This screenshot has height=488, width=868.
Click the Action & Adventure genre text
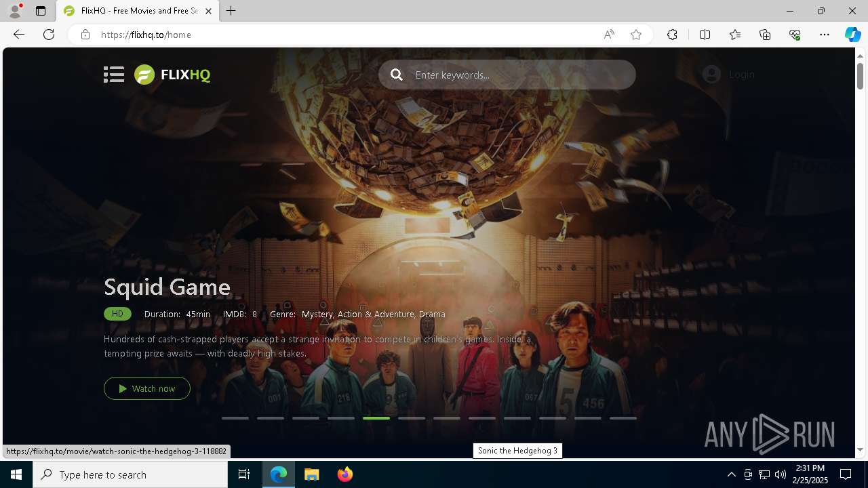pyautogui.click(x=376, y=314)
